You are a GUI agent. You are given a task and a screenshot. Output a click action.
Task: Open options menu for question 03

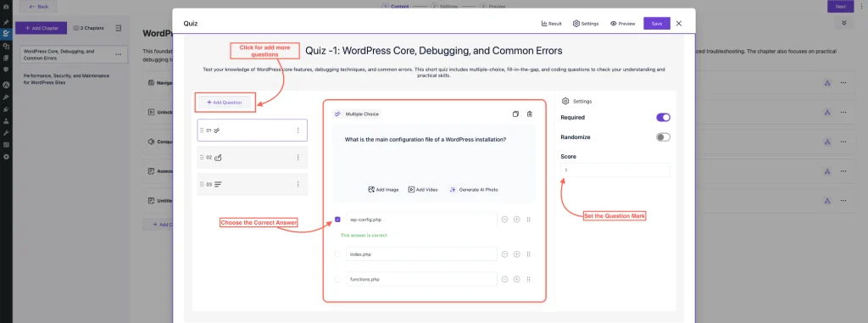click(298, 185)
